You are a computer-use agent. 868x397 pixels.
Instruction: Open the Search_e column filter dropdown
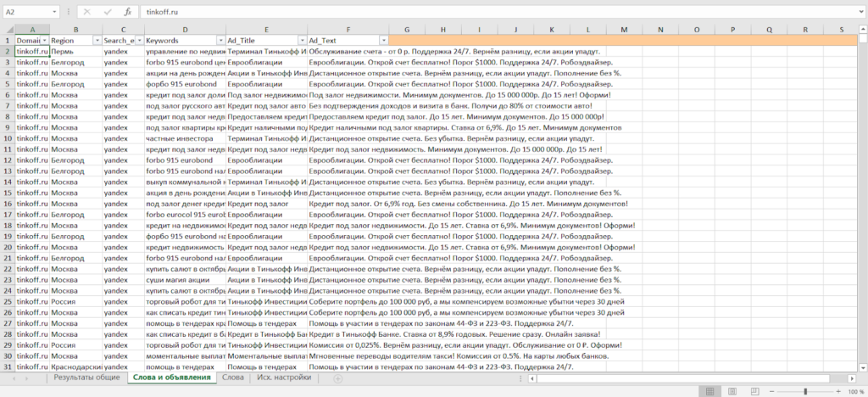tap(140, 41)
